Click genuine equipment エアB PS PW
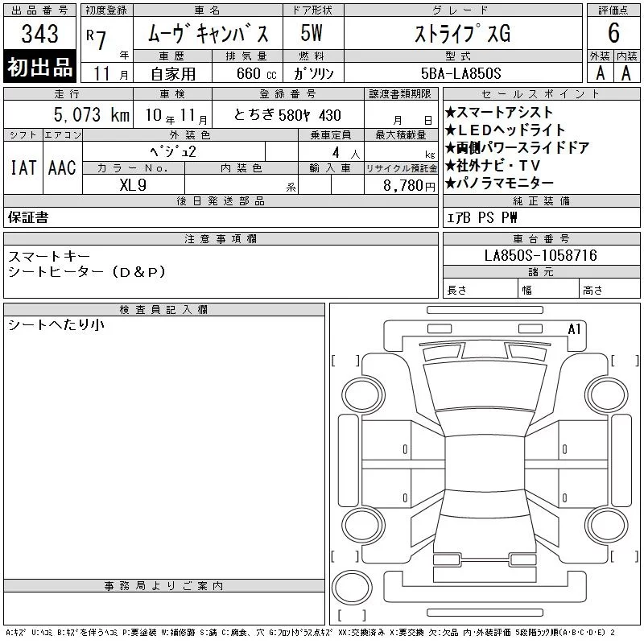The width and height of the screenshot is (644, 644). 481,217
